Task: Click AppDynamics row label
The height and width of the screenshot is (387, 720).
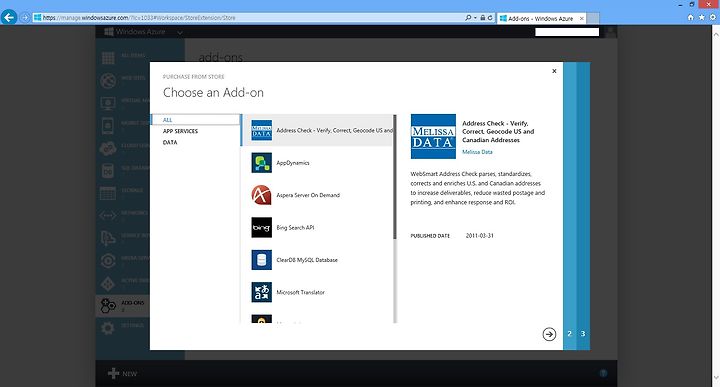Action: click(x=293, y=163)
